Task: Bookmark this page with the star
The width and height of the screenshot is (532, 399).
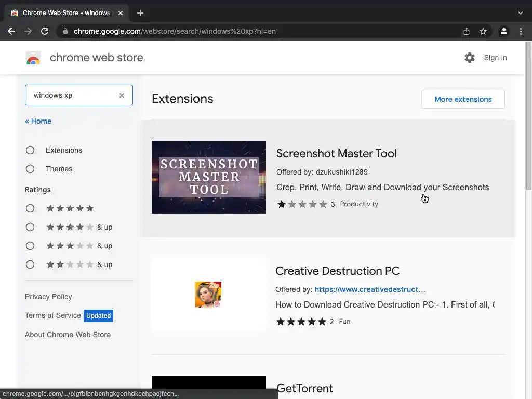Action: point(483,31)
